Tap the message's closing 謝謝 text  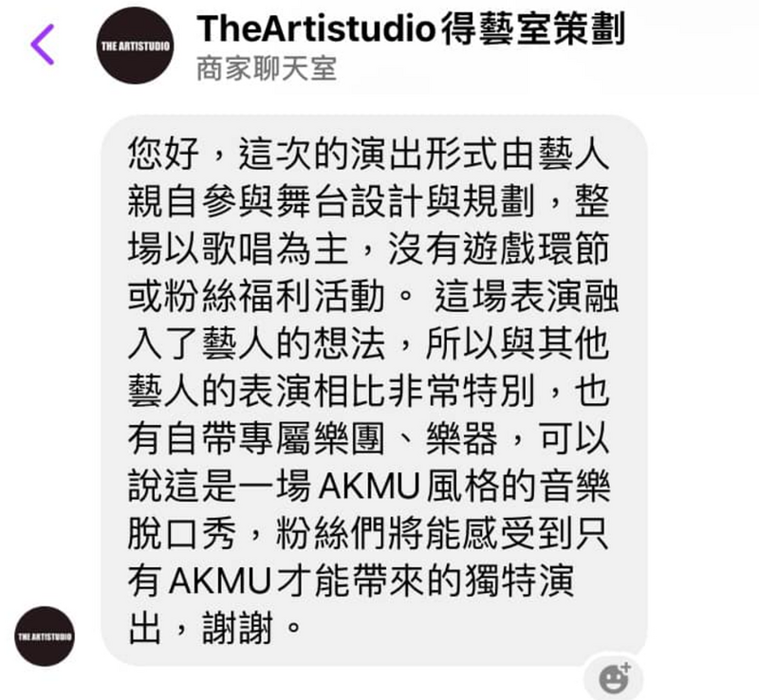pos(237,628)
